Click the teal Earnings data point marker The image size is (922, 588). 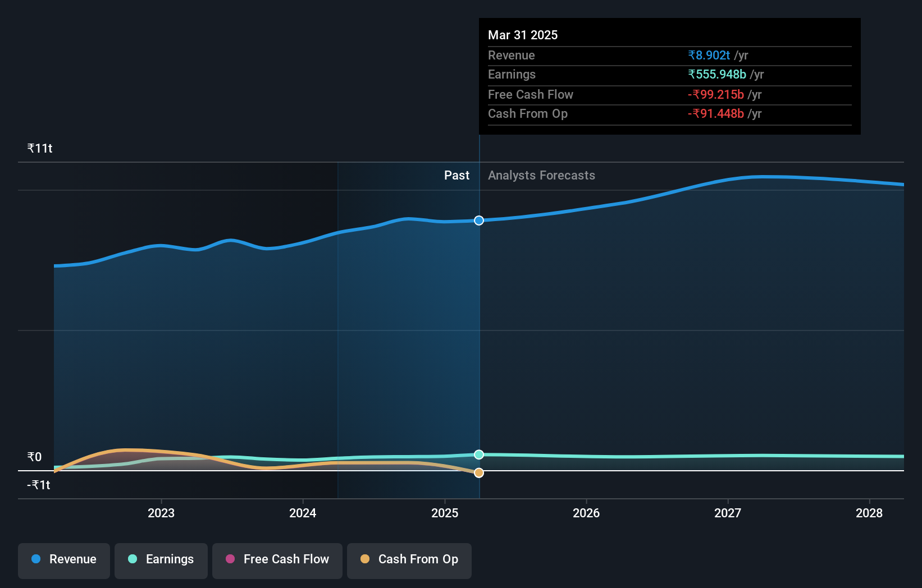click(479, 454)
